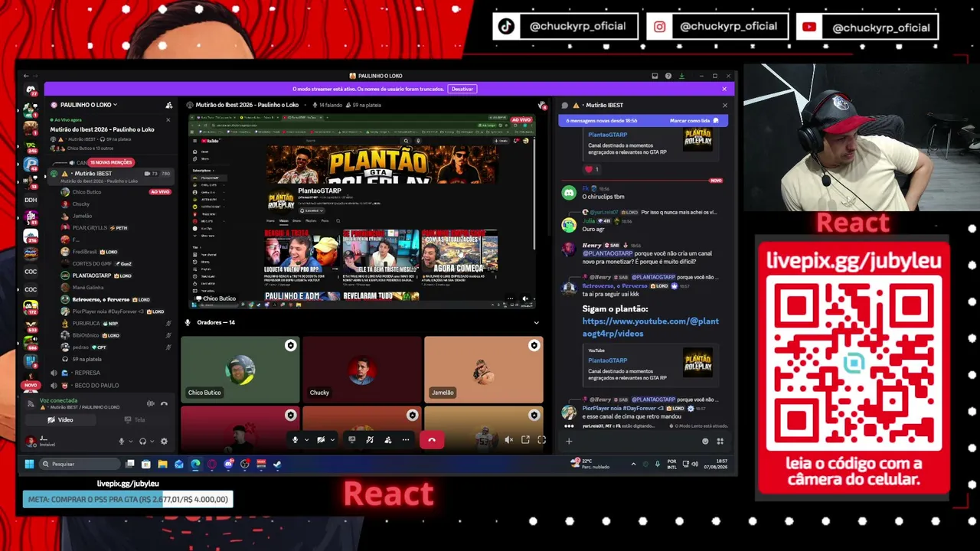Click Desativar to disable streamer mode

(462, 89)
